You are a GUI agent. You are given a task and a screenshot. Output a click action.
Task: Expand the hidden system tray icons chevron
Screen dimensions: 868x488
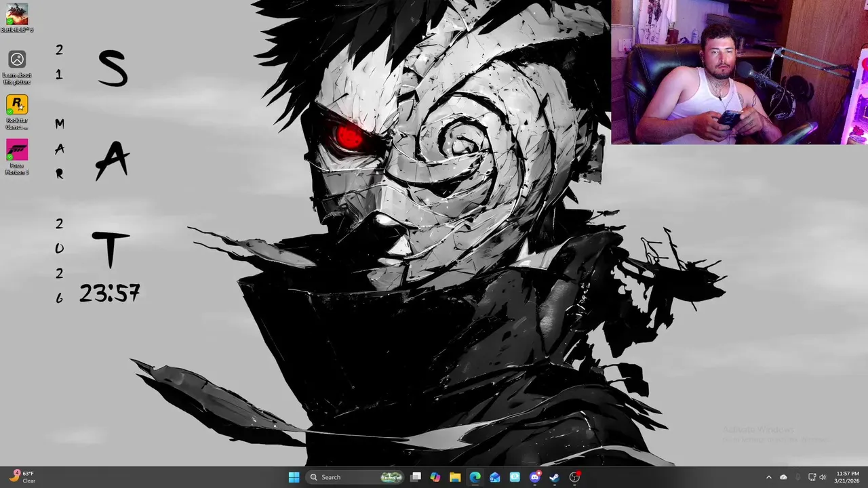point(768,477)
